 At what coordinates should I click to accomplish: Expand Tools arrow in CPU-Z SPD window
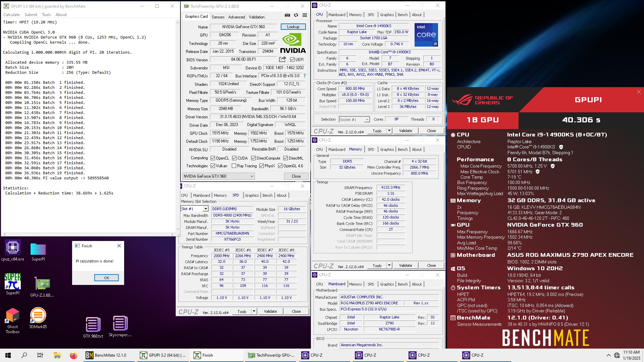pyautogui.click(x=254, y=312)
